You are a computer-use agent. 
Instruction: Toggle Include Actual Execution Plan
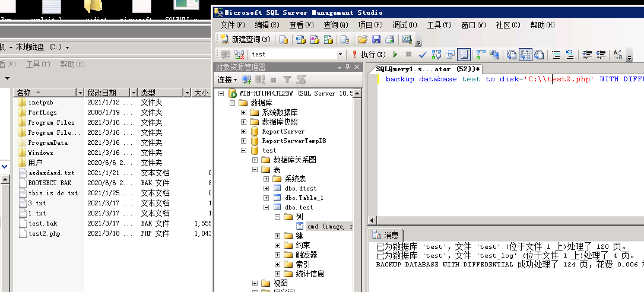pos(481,54)
